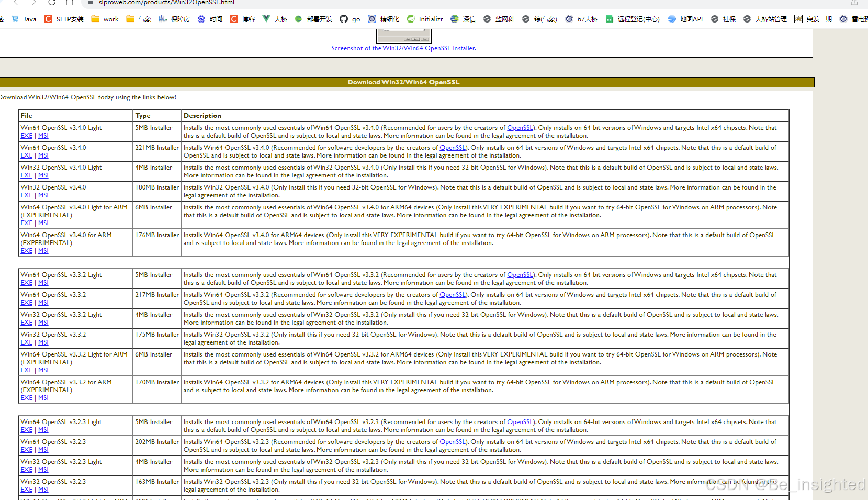Screen dimensions: 868x500
Task: Download EXE for Win64 OpenSSL v3.4.0 full
Action: 27,155
